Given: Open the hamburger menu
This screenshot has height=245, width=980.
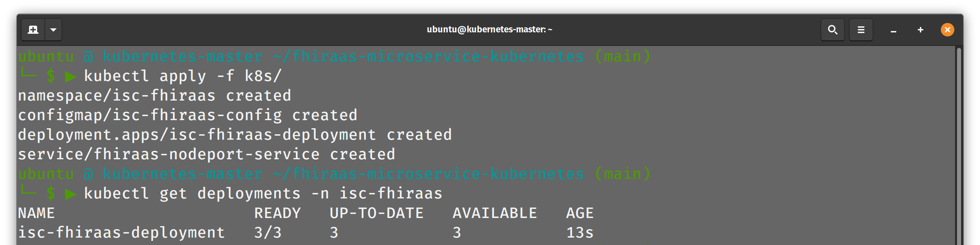Looking at the screenshot, I should click(861, 30).
